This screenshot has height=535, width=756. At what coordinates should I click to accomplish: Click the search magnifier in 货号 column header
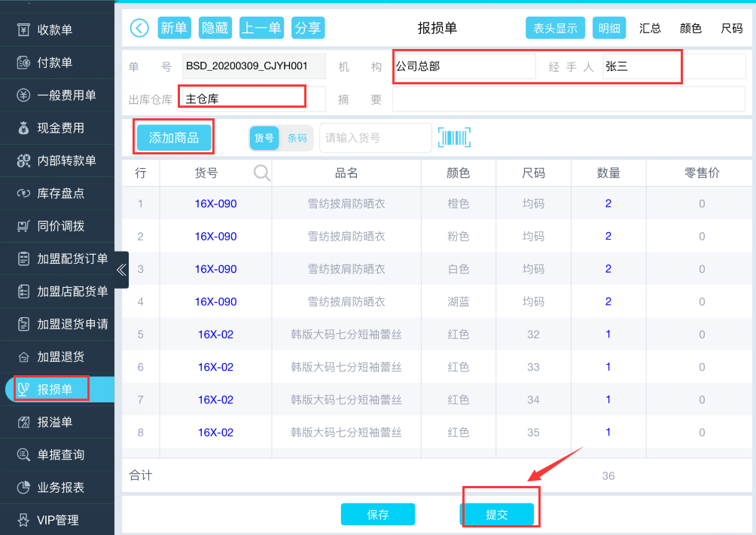[261, 173]
